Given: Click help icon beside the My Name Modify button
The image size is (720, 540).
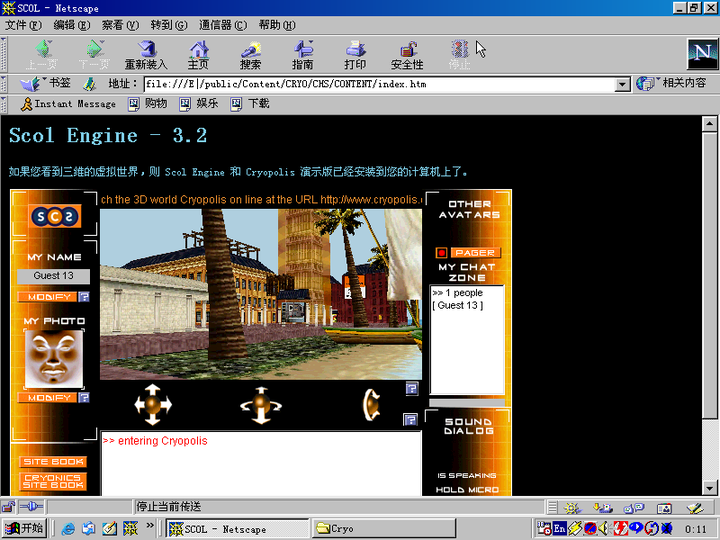Looking at the screenshot, I should pos(84,297).
